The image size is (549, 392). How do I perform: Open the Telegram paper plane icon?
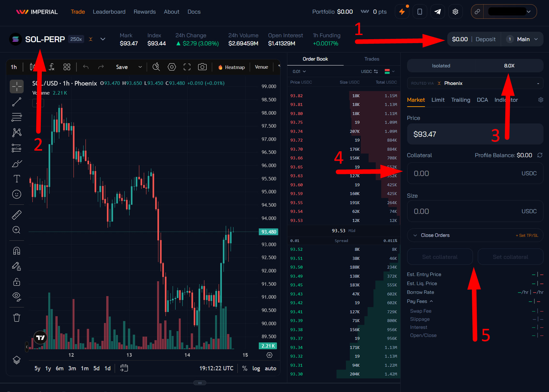[x=438, y=12]
